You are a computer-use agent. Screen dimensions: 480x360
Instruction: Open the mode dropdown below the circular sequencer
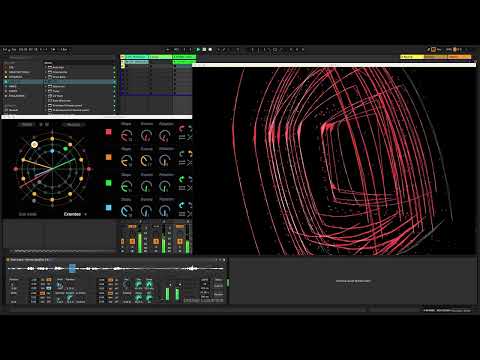(x=75, y=214)
